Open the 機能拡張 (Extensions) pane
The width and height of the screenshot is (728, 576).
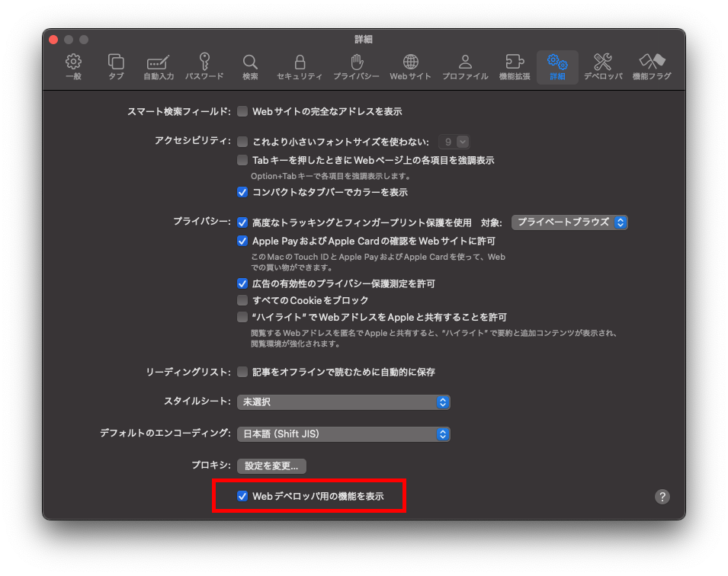click(515, 67)
